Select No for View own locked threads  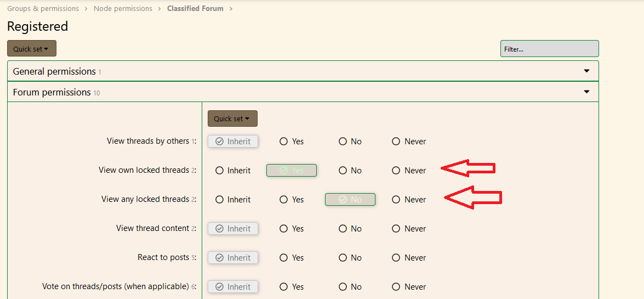[x=350, y=170]
